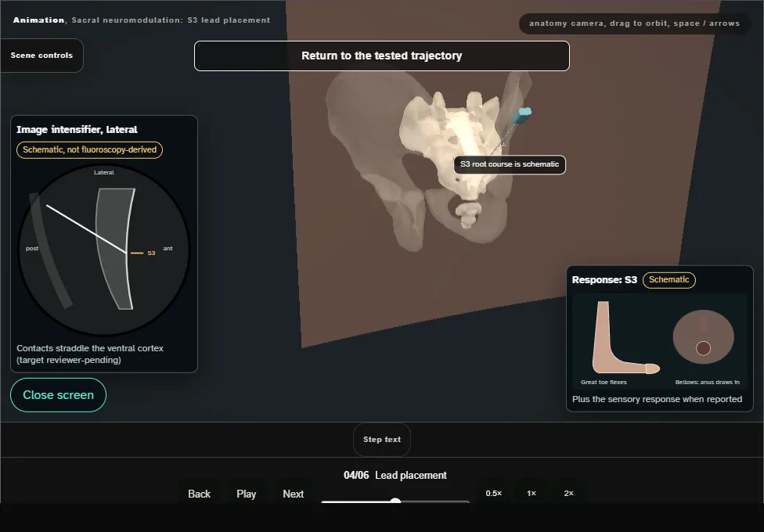Click the S3 root course is schematic label
This screenshot has width=764, height=532.
click(510, 164)
